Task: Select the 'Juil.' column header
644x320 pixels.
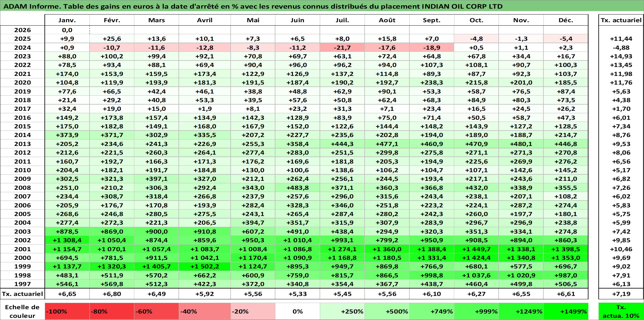Action: (x=342, y=20)
